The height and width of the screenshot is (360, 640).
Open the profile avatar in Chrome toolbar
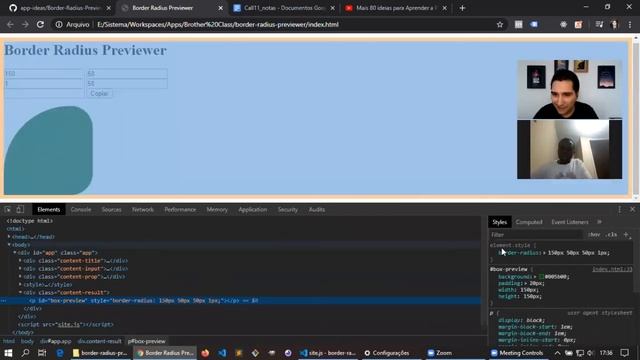click(615, 24)
